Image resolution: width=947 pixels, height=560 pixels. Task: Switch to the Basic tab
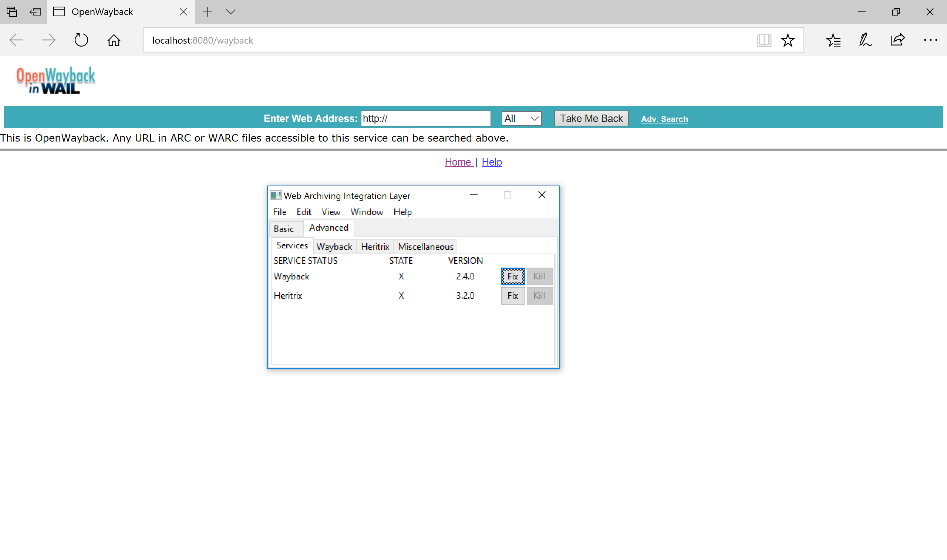point(284,229)
